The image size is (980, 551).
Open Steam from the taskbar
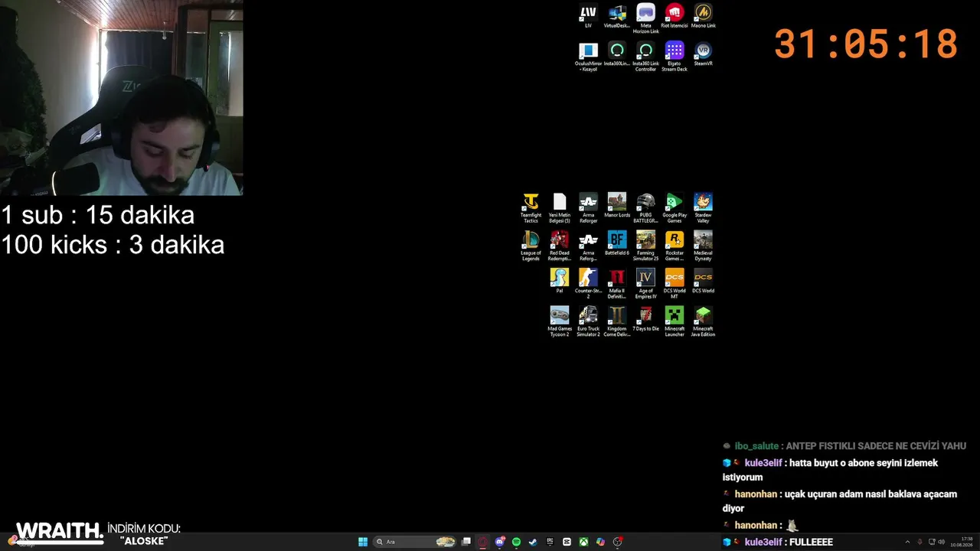coord(534,542)
